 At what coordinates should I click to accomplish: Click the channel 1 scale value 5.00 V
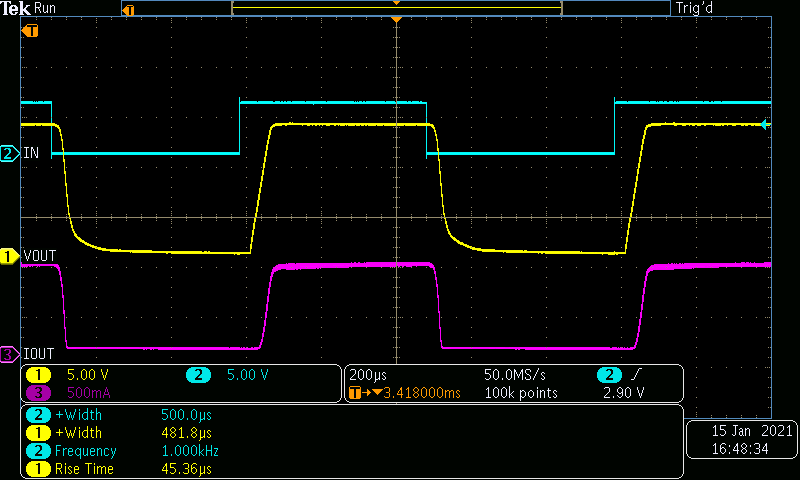[88, 375]
